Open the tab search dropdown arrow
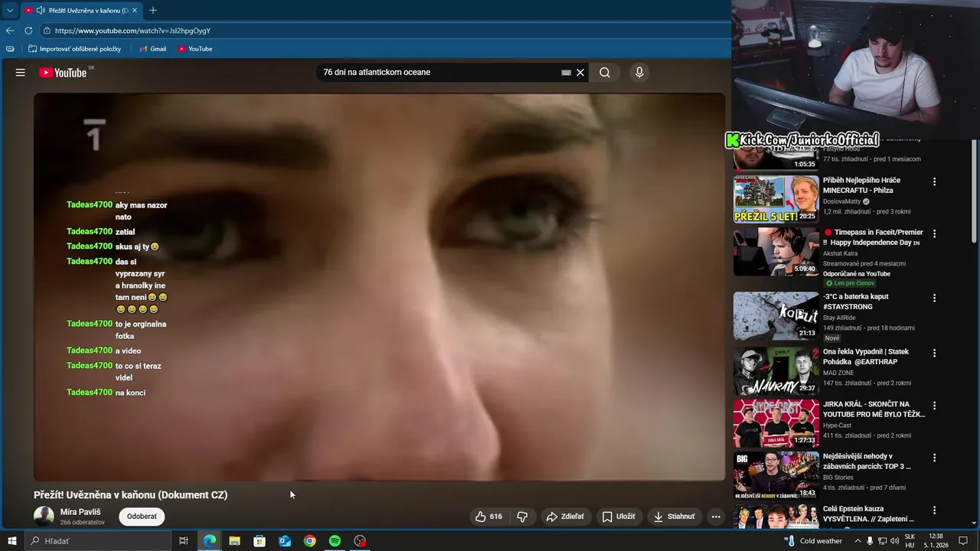This screenshot has width=980, height=551. [x=10, y=10]
